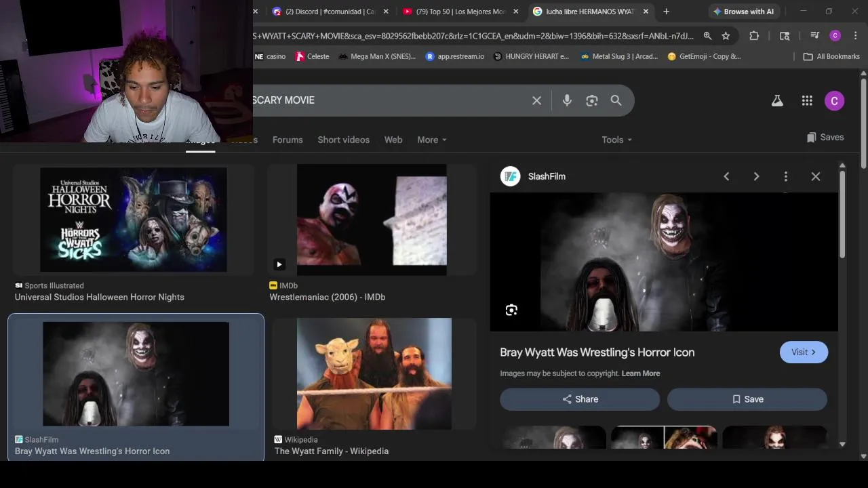Image resolution: width=868 pixels, height=488 pixels.
Task: Open the side panel search icon
Action: [785, 36]
